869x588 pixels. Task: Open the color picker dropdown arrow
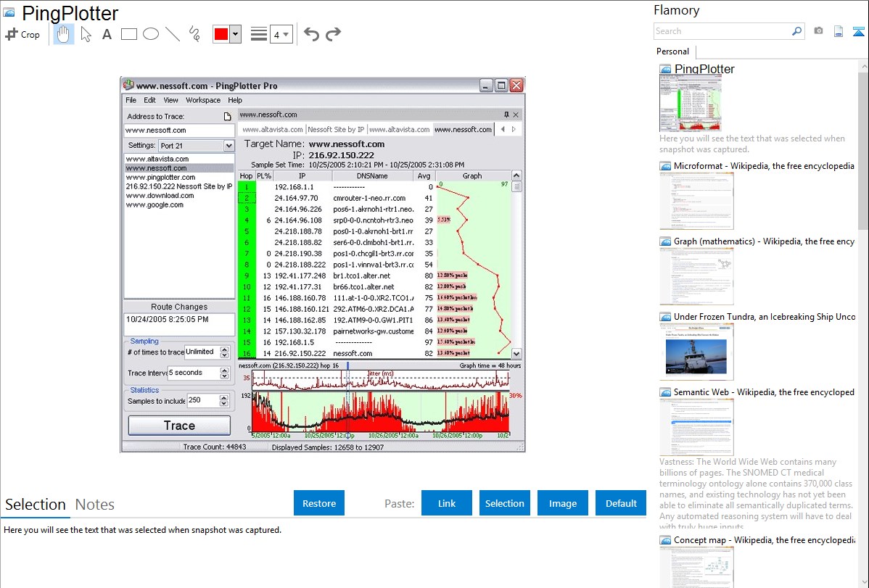coord(235,34)
